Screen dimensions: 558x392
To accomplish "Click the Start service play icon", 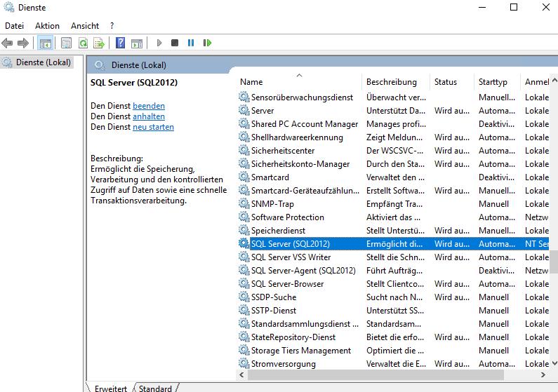I will (159, 43).
